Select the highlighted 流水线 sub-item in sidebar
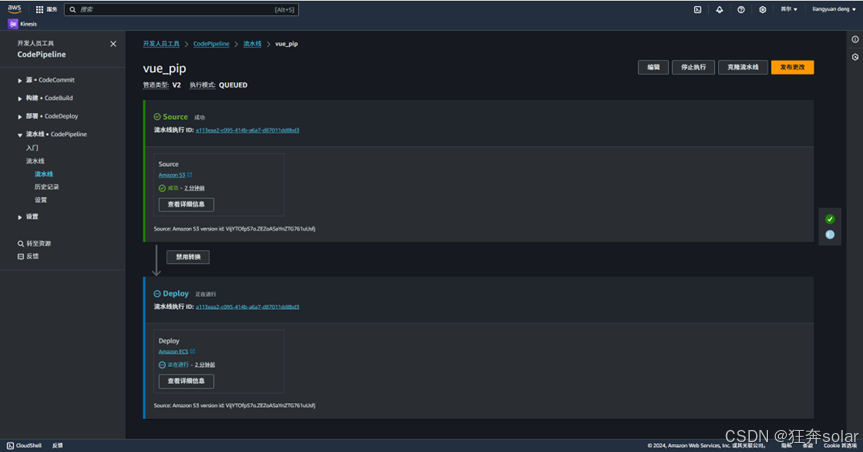863x452 pixels. coord(43,174)
